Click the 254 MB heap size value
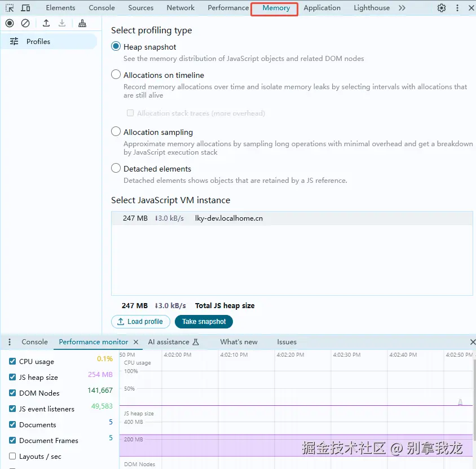The image size is (476, 469). pos(100,375)
